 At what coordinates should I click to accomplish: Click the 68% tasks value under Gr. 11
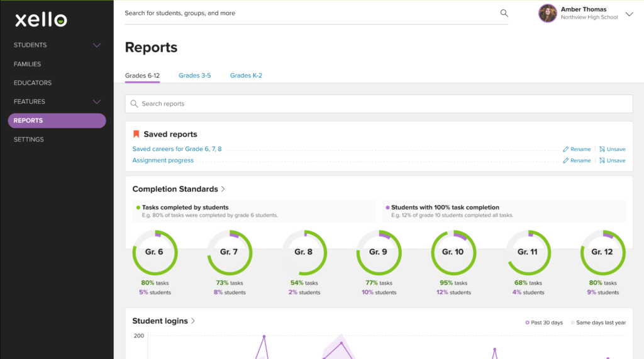tap(528, 283)
